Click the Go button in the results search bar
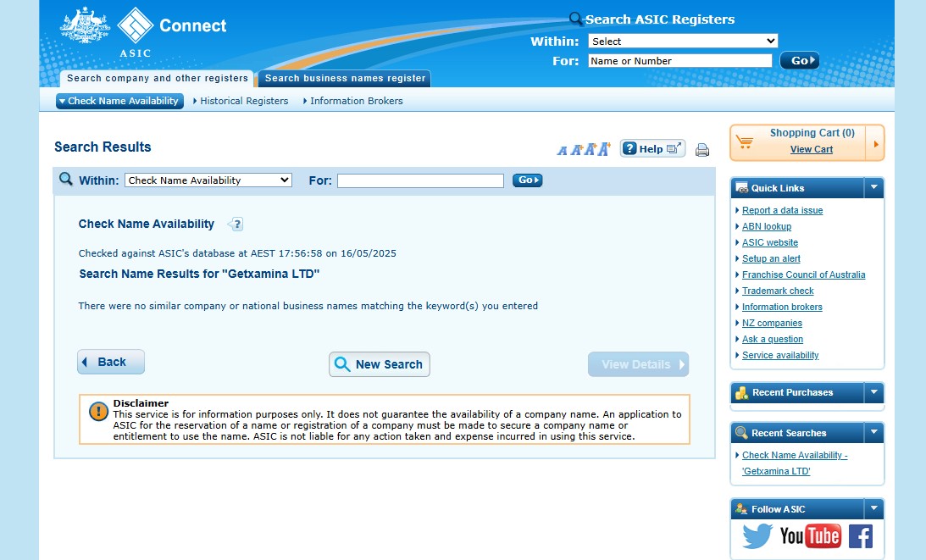 click(527, 180)
